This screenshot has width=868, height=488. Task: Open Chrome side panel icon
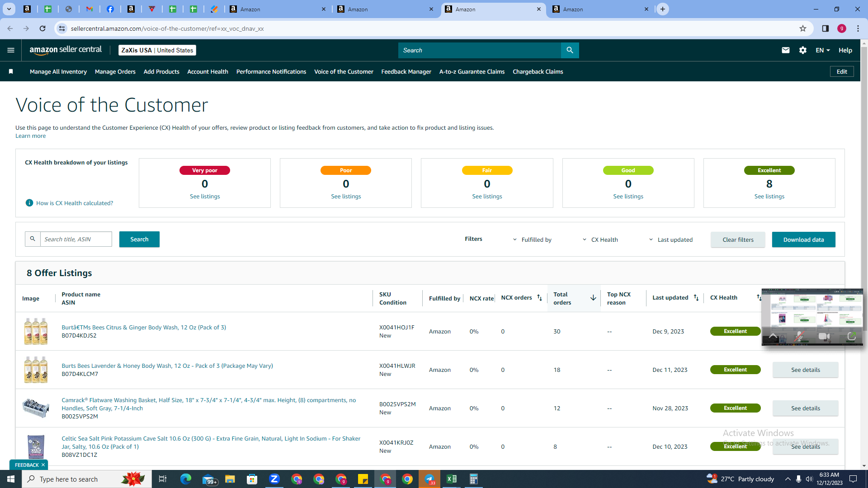(x=825, y=28)
